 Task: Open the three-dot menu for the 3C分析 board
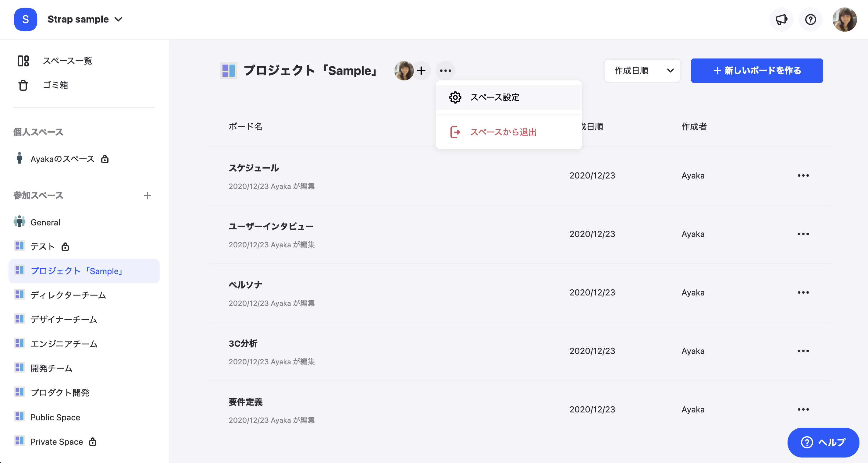coord(803,351)
